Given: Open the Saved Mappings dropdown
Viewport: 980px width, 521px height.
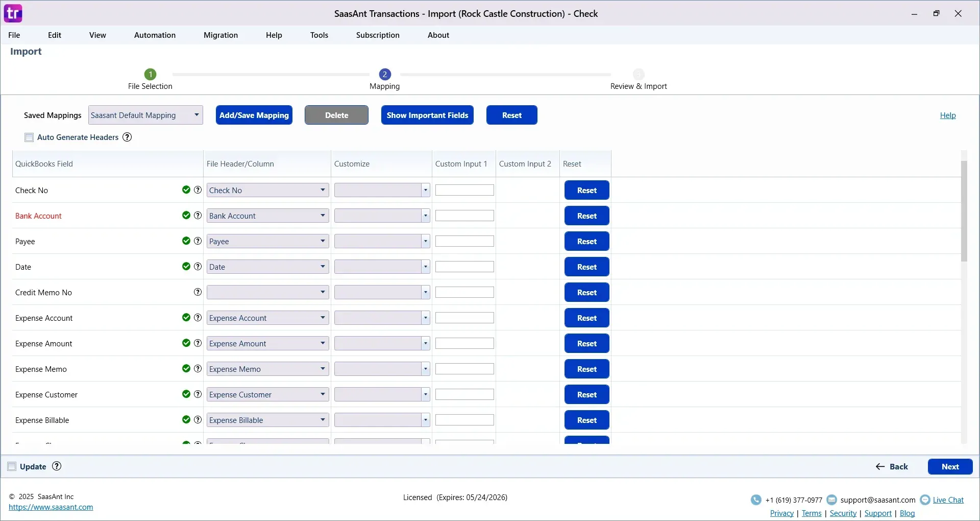Looking at the screenshot, I should point(145,115).
